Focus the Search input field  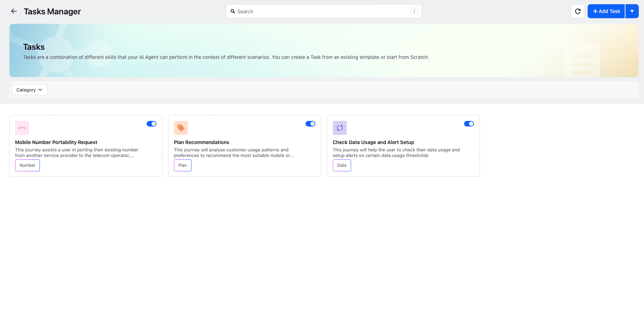click(x=324, y=11)
